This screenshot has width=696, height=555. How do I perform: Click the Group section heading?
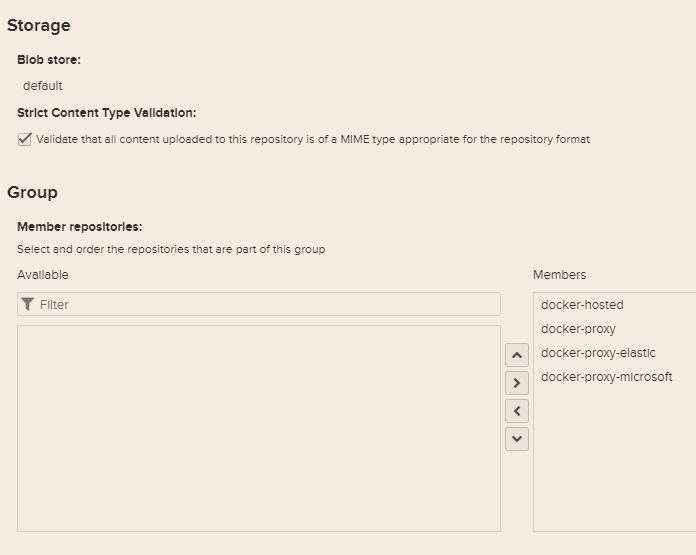tap(33, 192)
